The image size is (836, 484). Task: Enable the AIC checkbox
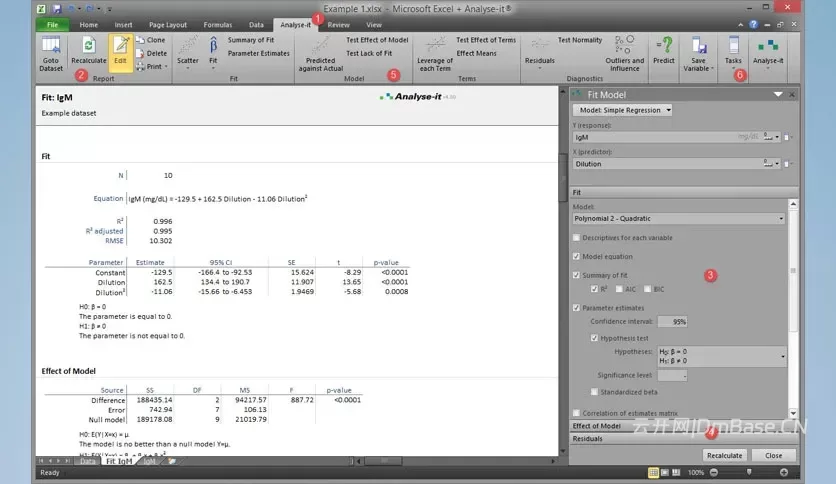[619, 289]
